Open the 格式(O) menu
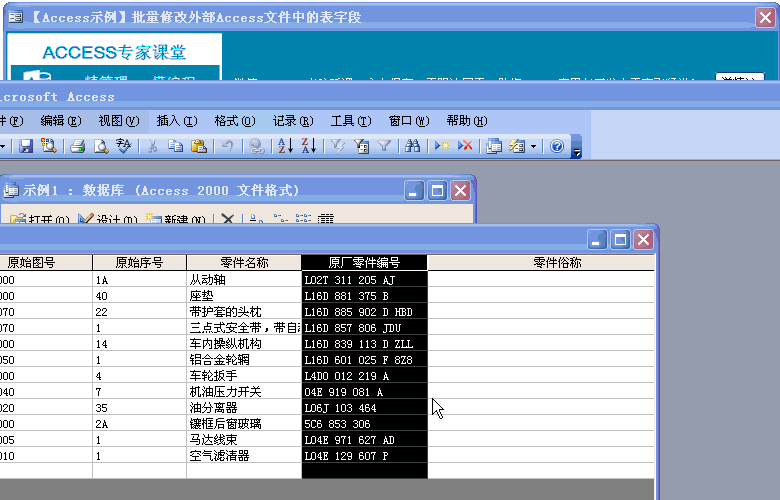The height and width of the screenshot is (500, 780). [235, 121]
